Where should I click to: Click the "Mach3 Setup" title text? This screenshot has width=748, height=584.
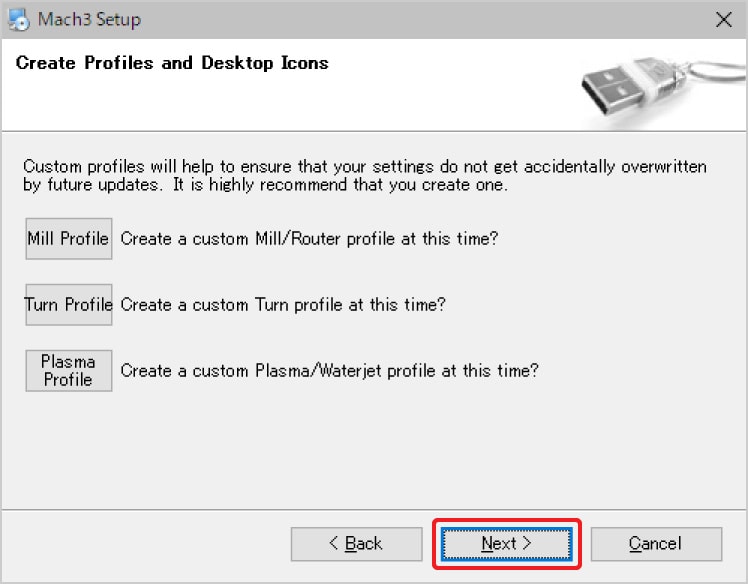89,19
